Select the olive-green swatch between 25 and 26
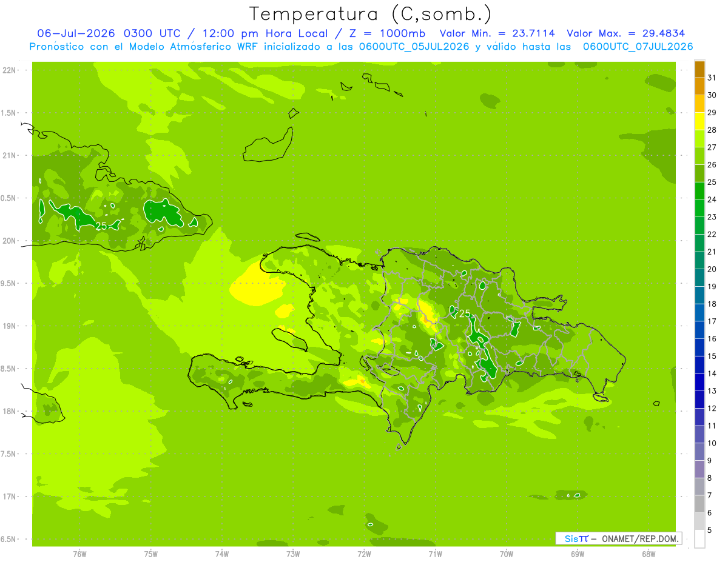728x562 pixels. click(699, 173)
